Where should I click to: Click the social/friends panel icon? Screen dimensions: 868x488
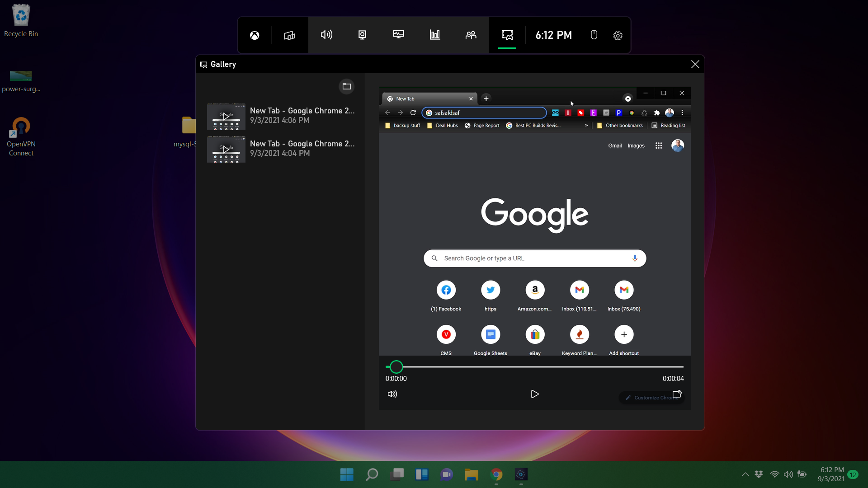click(x=470, y=35)
